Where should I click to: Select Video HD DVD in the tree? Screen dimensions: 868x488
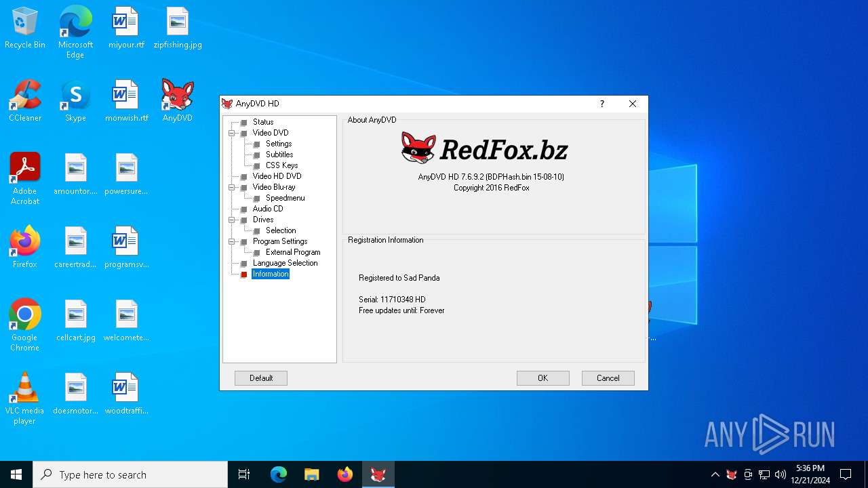277,176
